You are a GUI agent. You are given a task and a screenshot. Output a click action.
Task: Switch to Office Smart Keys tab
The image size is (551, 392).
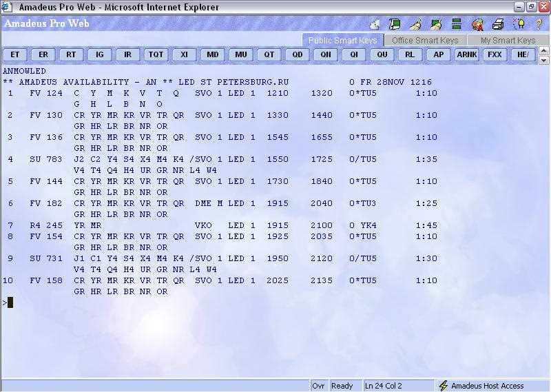[425, 40]
